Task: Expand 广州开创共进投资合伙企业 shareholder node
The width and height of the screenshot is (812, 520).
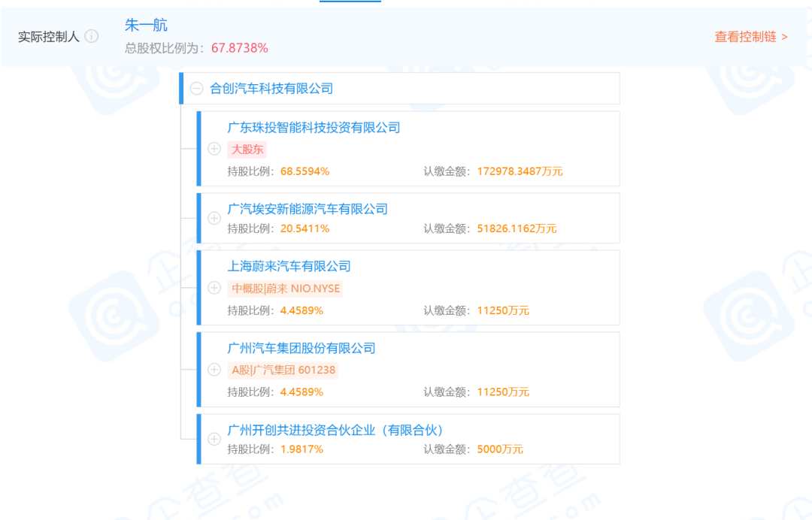Action: 214,439
